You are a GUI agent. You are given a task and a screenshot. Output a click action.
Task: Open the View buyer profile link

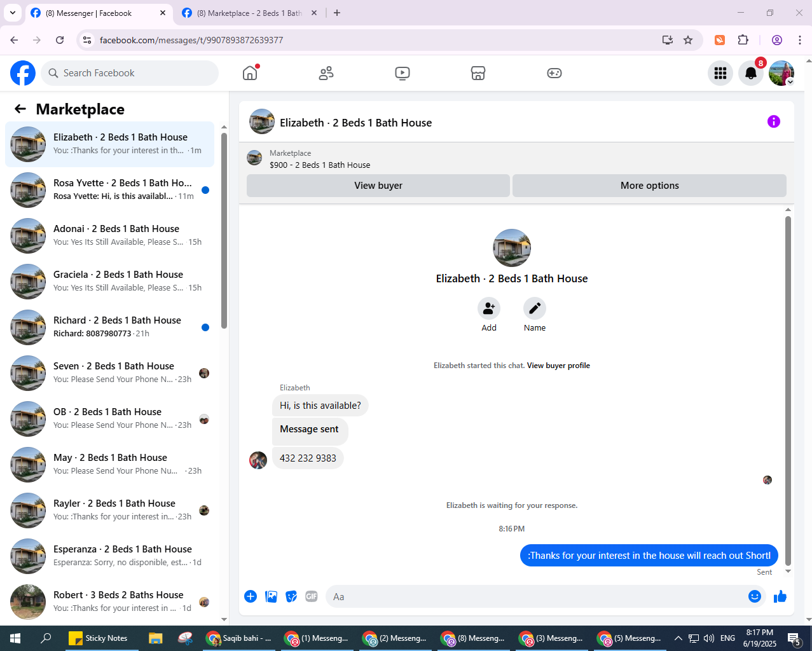[x=558, y=366]
